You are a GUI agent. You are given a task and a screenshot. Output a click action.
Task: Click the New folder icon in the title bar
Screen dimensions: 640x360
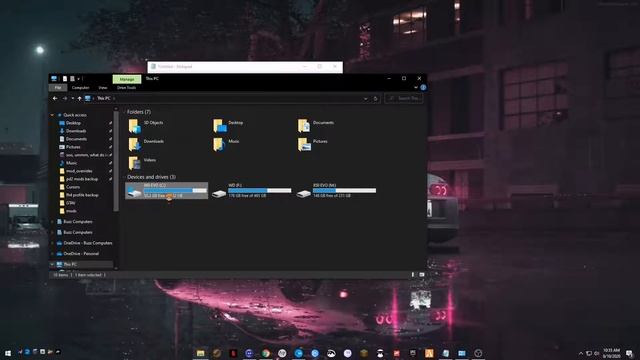click(72, 79)
